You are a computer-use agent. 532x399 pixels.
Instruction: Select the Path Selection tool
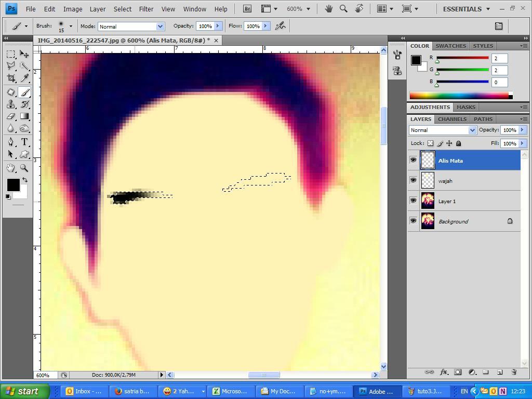[x=11, y=154]
